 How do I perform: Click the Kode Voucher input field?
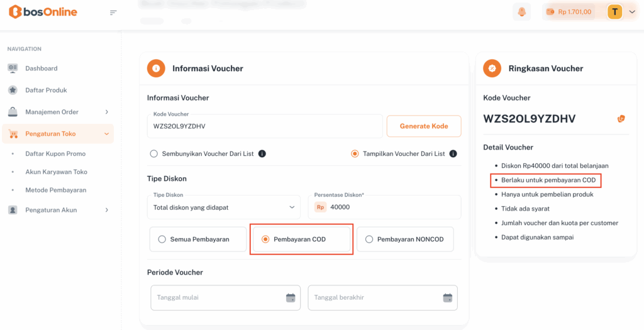[264, 126]
